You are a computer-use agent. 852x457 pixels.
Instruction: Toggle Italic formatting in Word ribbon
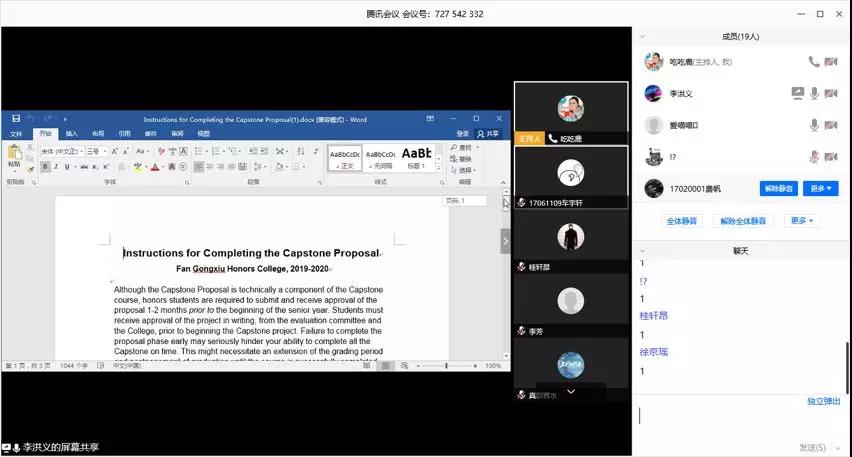click(55, 167)
